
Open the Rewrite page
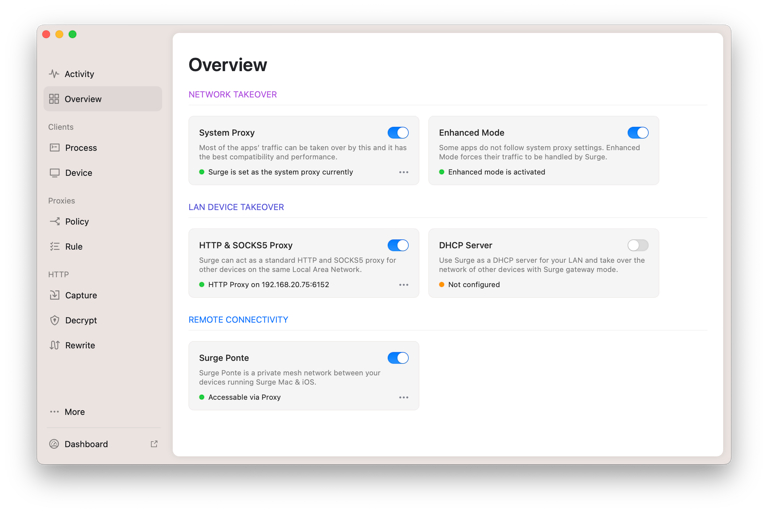102,345
